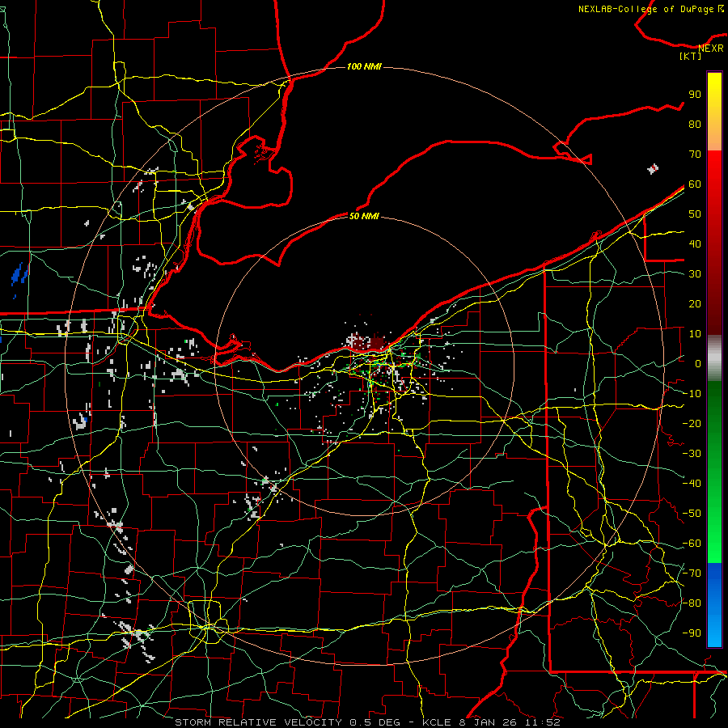Click the -90 label on the velocity scale
728x728 pixels.
(x=692, y=633)
